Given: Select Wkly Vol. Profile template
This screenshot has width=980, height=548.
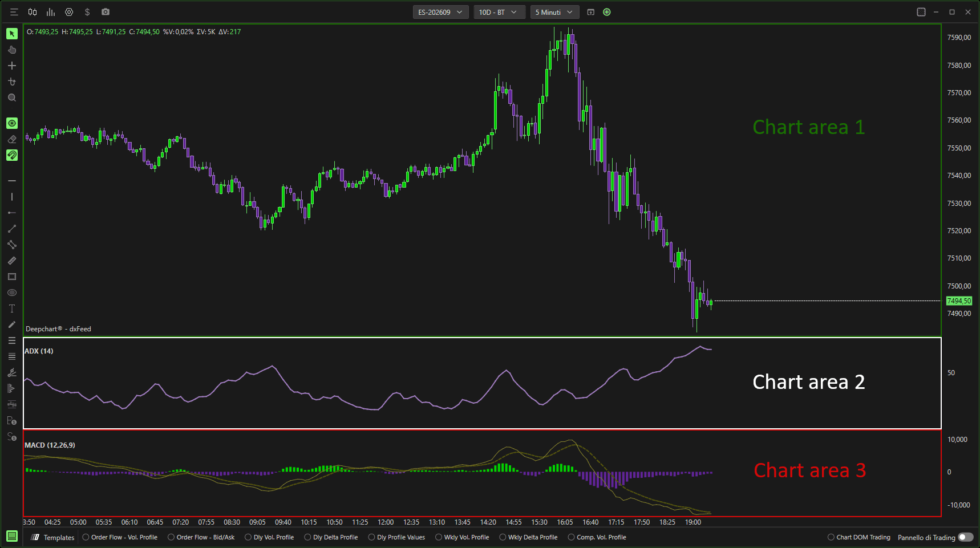Looking at the screenshot, I should pos(462,537).
